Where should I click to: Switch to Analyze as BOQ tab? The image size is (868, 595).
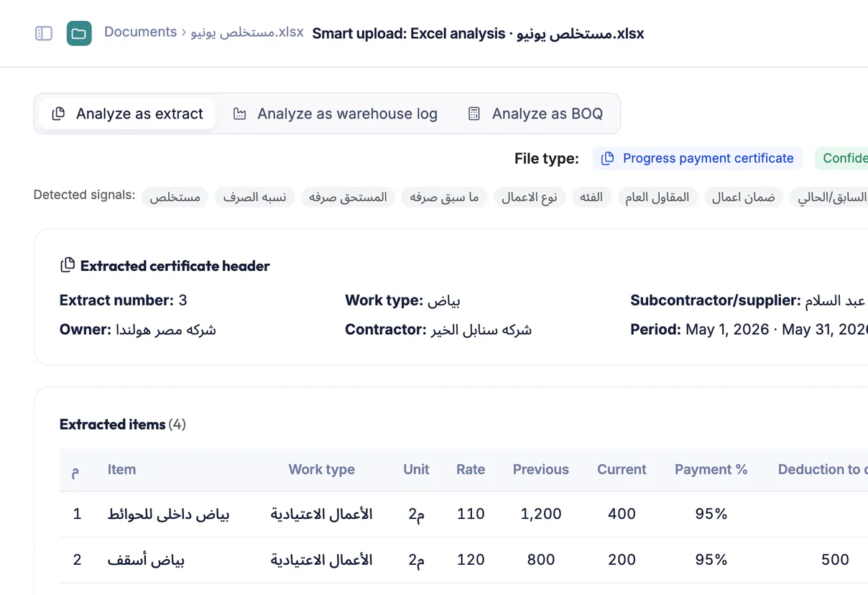[x=535, y=114]
